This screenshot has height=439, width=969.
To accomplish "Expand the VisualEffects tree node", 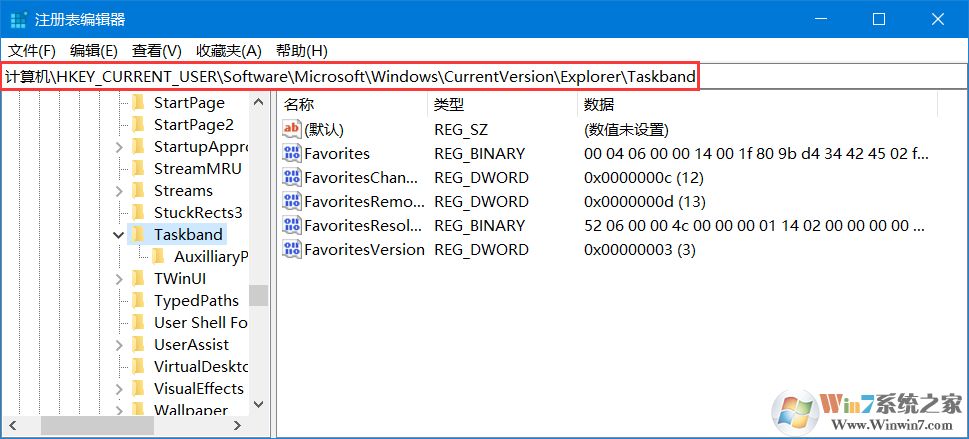I will pyautogui.click(x=119, y=389).
